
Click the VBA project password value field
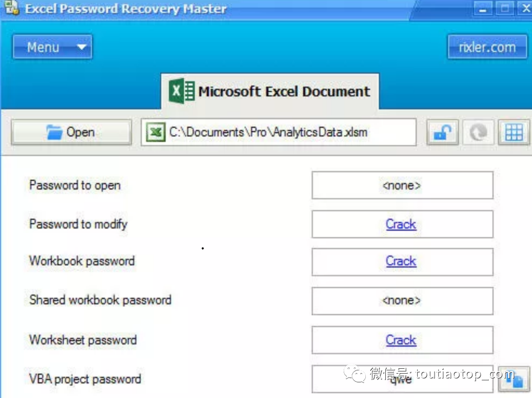click(x=403, y=379)
